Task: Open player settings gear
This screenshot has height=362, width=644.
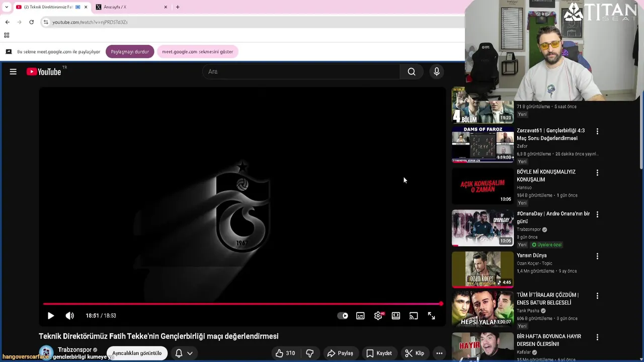Action: pyautogui.click(x=378, y=316)
